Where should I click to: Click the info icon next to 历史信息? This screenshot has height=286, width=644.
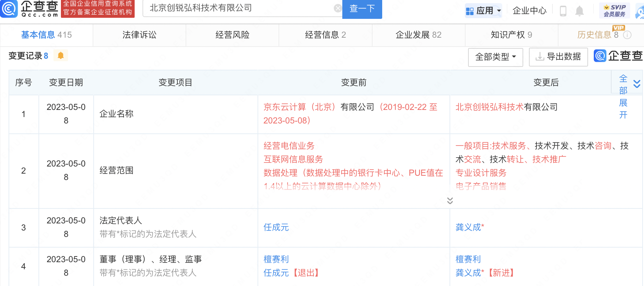click(627, 35)
